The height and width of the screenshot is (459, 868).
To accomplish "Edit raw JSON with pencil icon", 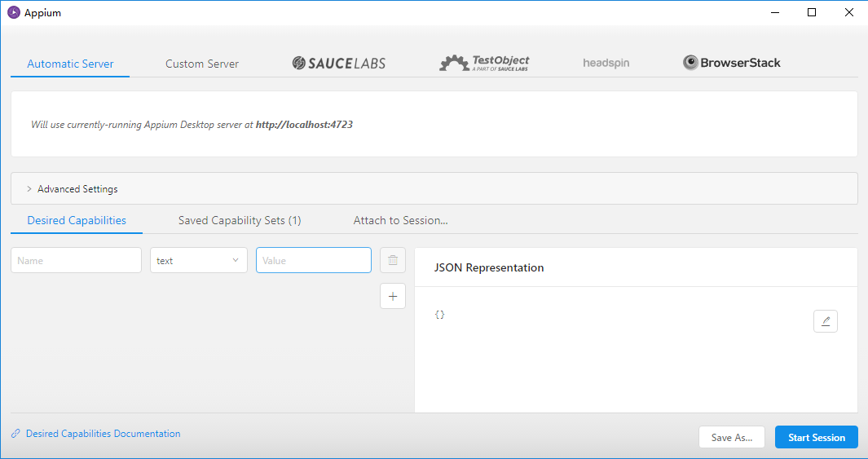I will pyautogui.click(x=825, y=321).
